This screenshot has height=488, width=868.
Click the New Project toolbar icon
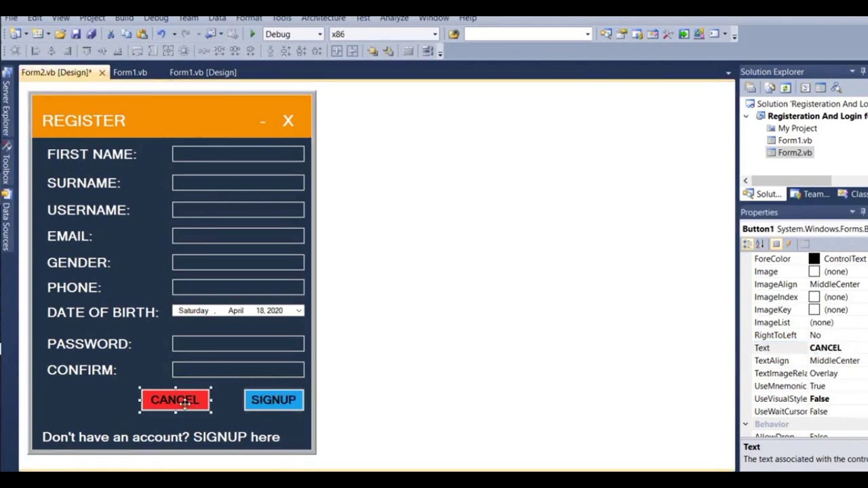pos(15,34)
